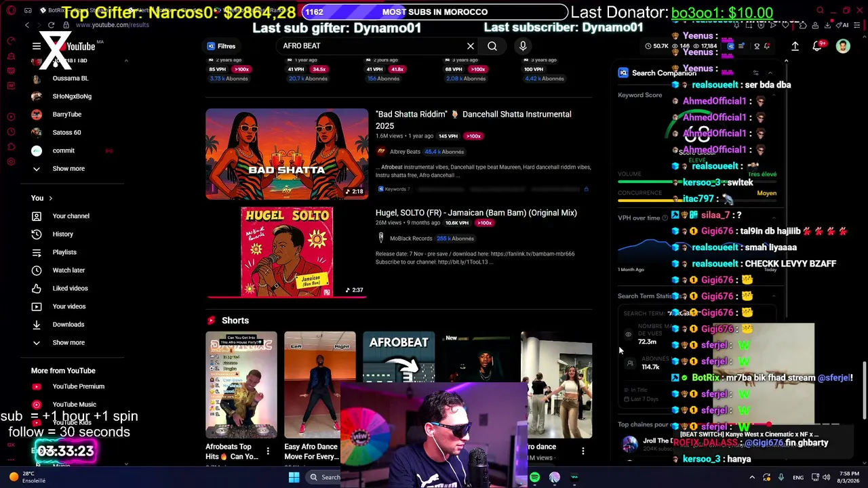Open vidIQ Filtres button

point(222,46)
